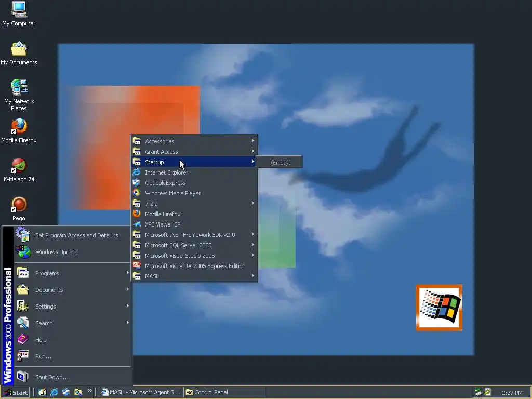Expand the Microsoft Visual Studio 2005 folder
The height and width of the screenshot is (399, 532).
[x=194, y=256]
